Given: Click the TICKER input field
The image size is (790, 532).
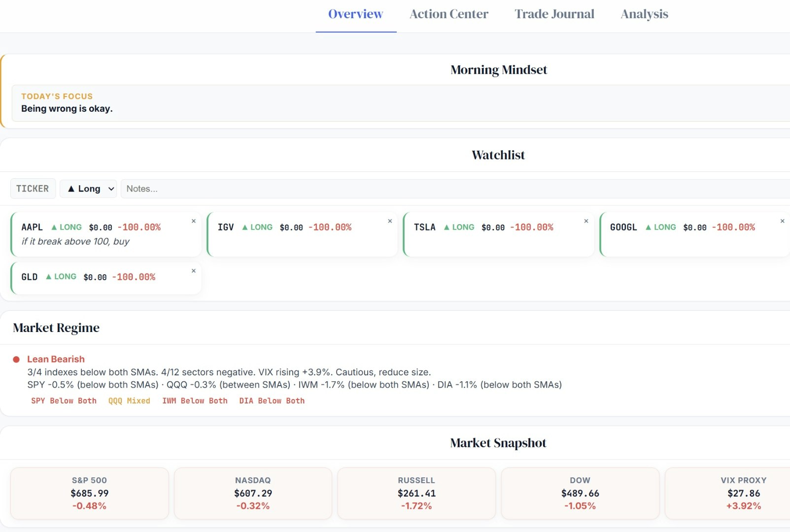Looking at the screenshot, I should pos(33,188).
